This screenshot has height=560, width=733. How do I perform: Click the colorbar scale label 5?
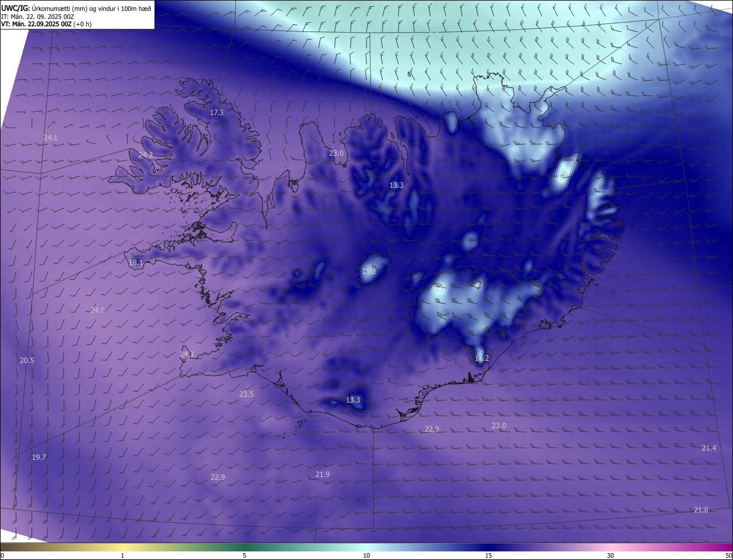(x=245, y=556)
